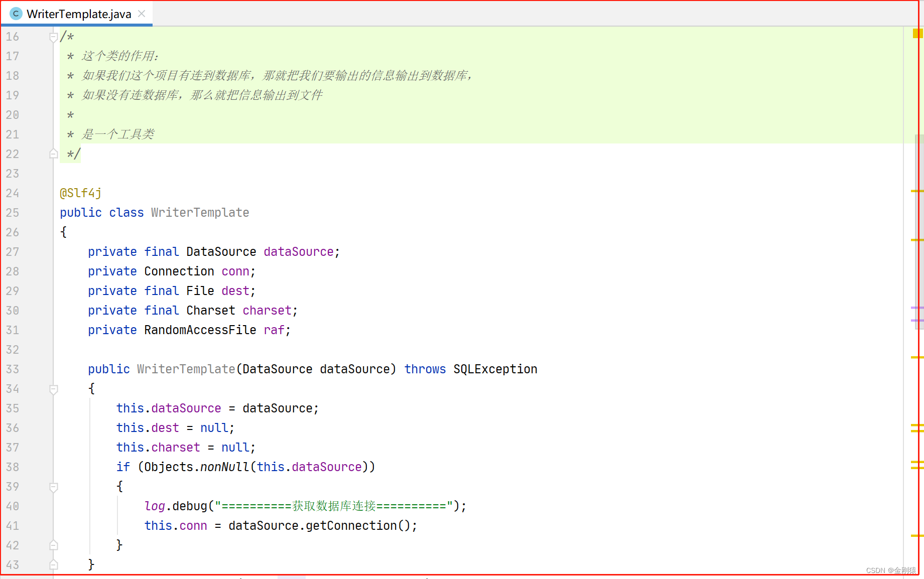Viewport: 924px width, 579px height.
Task: Click SQLException in the constructor signature
Action: coord(495,369)
